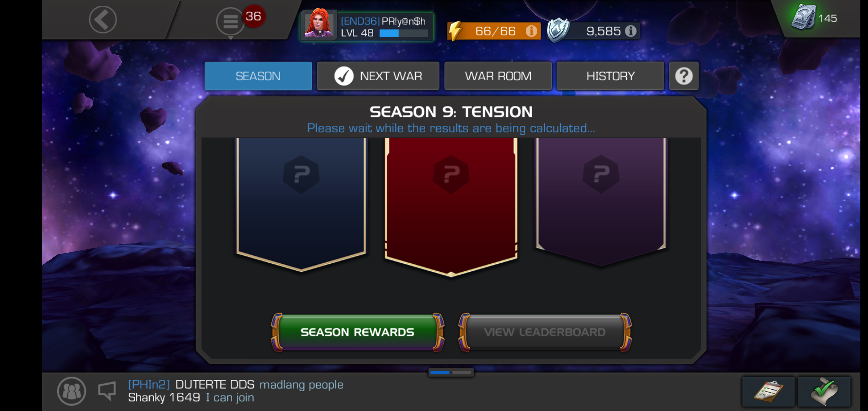Image resolution: width=868 pixels, height=411 pixels.
Task: Tap the red 36 notification badge
Action: [254, 16]
